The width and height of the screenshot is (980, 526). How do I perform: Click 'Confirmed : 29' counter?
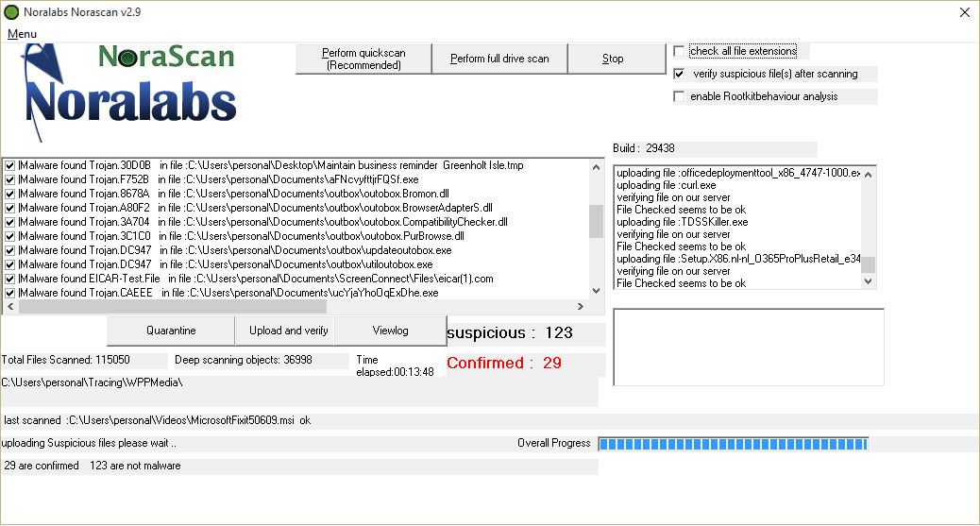click(504, 363)
